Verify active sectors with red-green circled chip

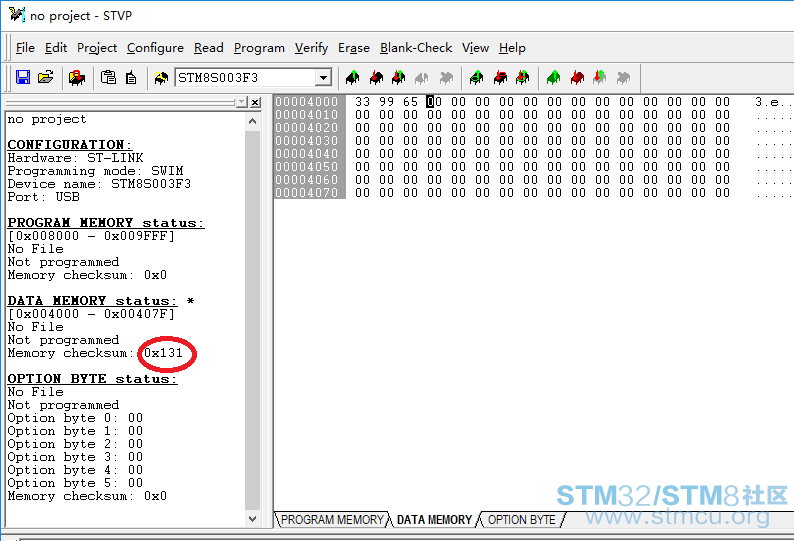tap(523, 78)
